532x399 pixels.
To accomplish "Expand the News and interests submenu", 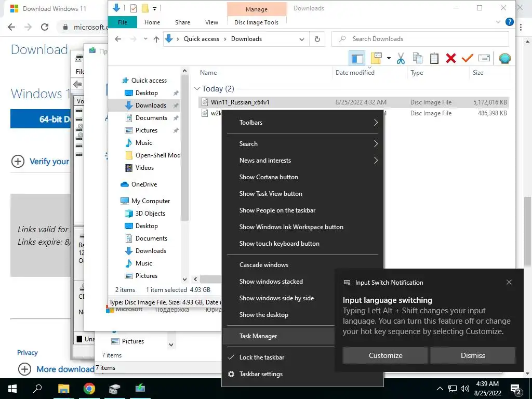I will [x=302, y=161].
